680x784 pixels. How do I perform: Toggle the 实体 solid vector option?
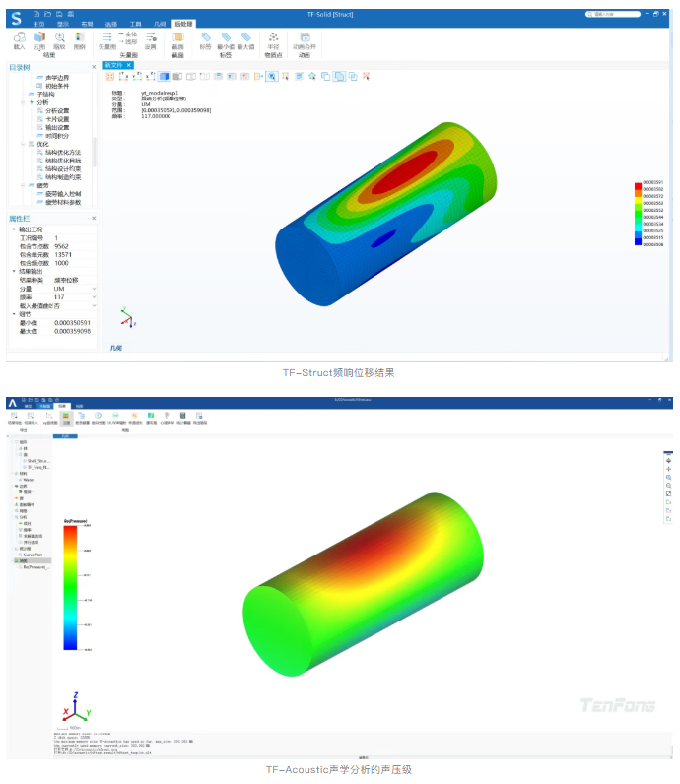coord(127,34)
